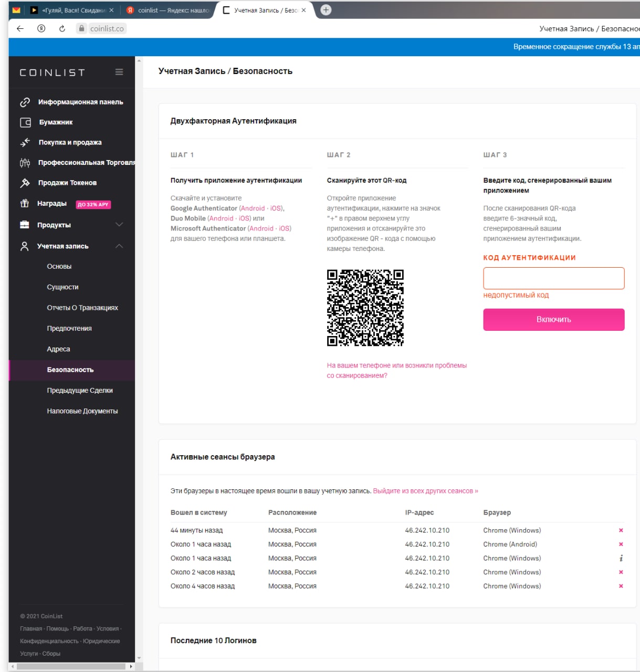Open the pinned mail tab
Screen dimensions: 640x672
(16, 10)
